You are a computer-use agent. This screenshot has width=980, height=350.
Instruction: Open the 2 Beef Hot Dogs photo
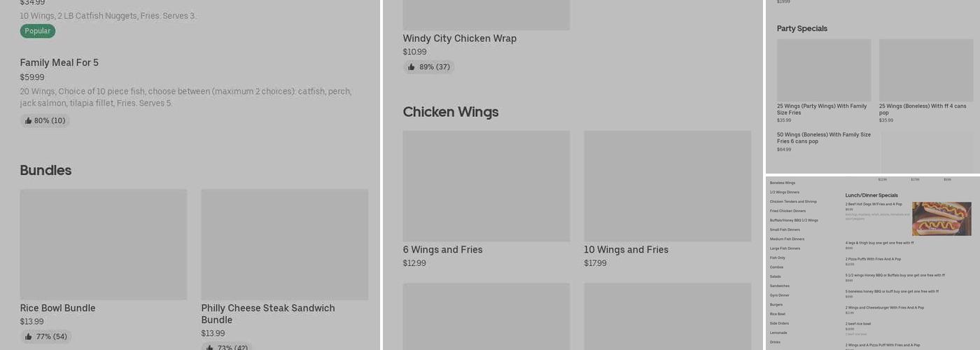[x=941, y=218]
